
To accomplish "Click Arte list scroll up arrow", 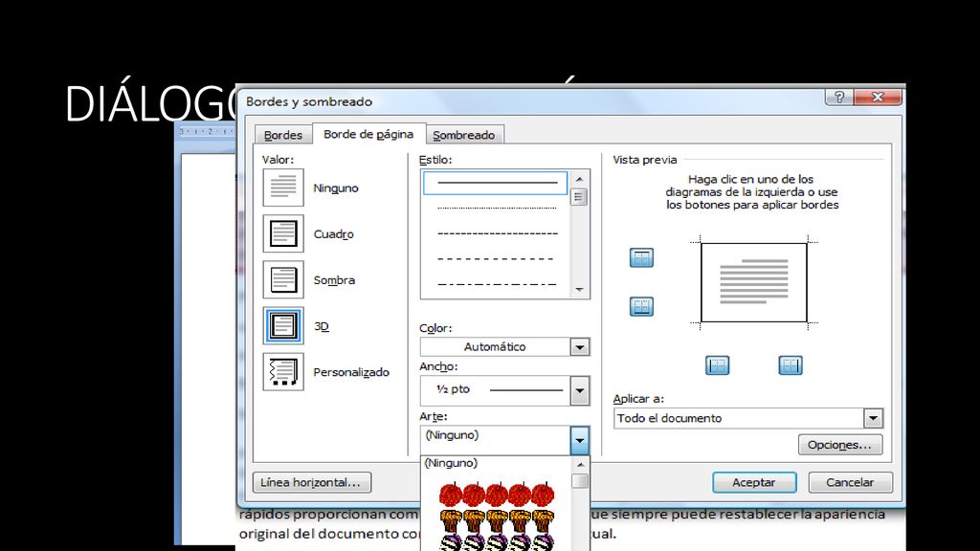I will click(x=580, y=465).
